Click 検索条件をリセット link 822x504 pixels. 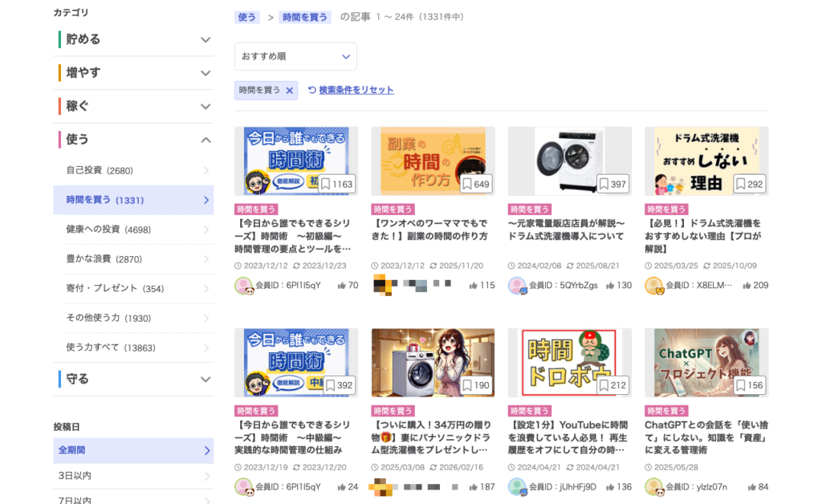click(356, 91)
